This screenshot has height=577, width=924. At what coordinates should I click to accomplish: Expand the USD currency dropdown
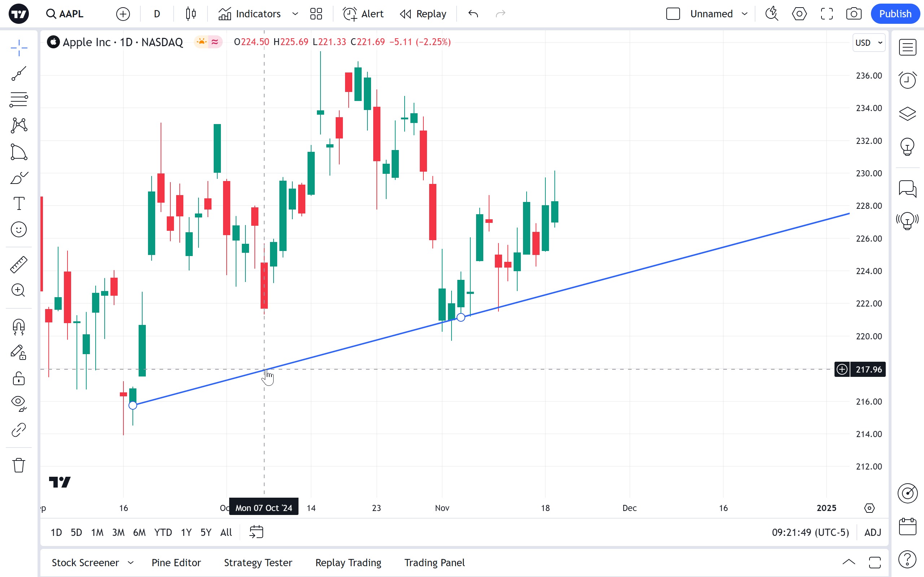(869, 43)
